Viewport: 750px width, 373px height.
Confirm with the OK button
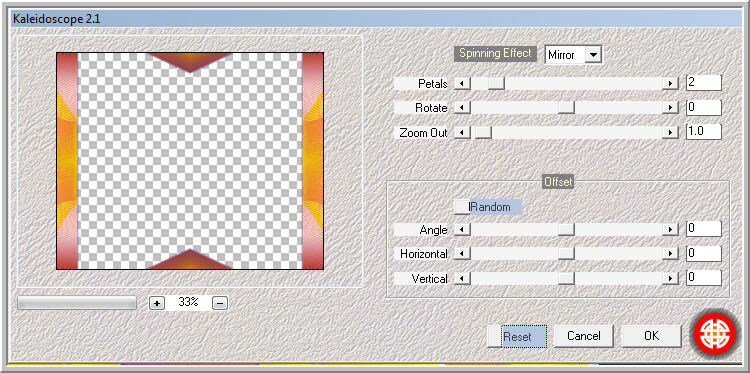click(651, 336)
